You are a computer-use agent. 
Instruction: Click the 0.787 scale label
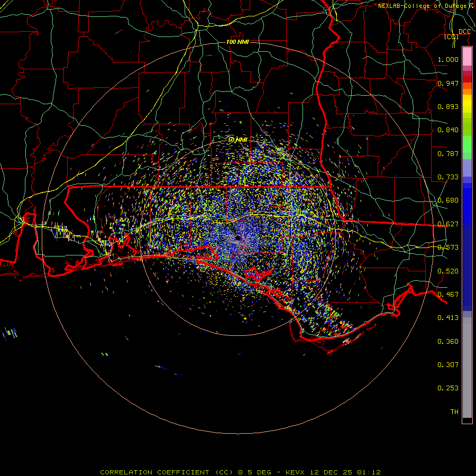pos(448,153)
